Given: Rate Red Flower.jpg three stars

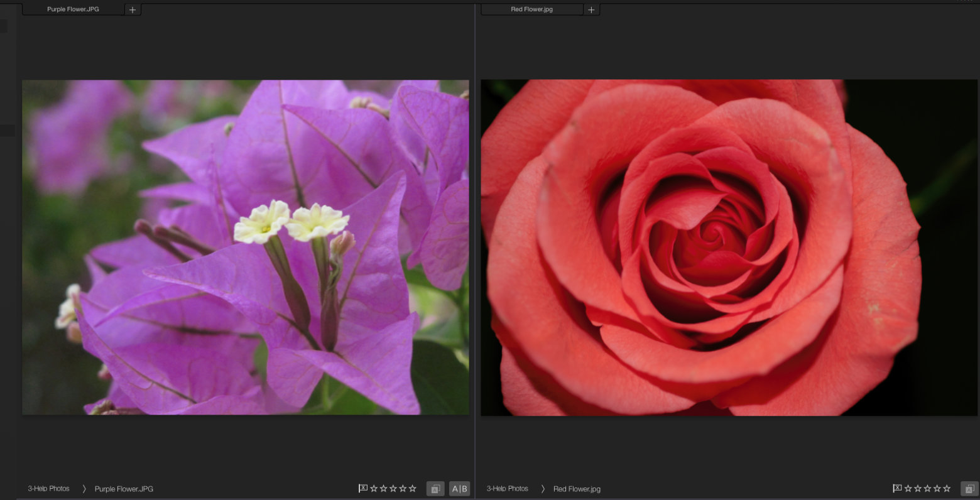Looking at the screenshot, I should click(x=927, y=488).
